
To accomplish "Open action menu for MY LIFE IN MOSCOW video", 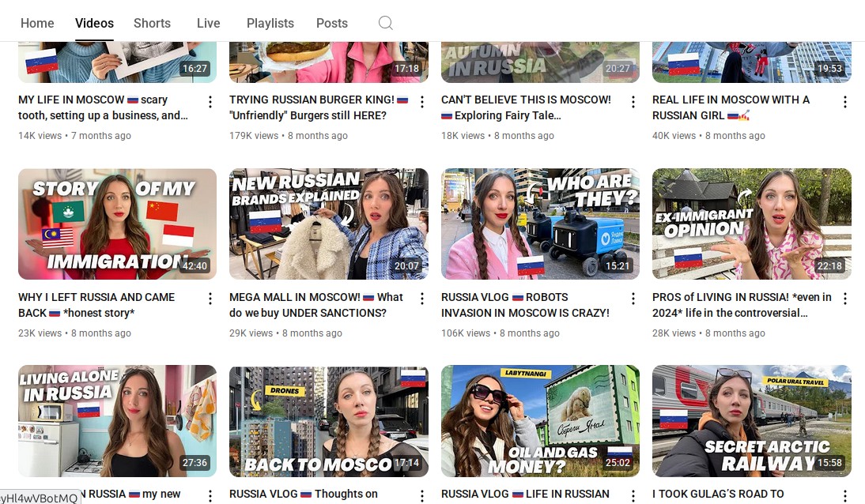I will (210, 102).
